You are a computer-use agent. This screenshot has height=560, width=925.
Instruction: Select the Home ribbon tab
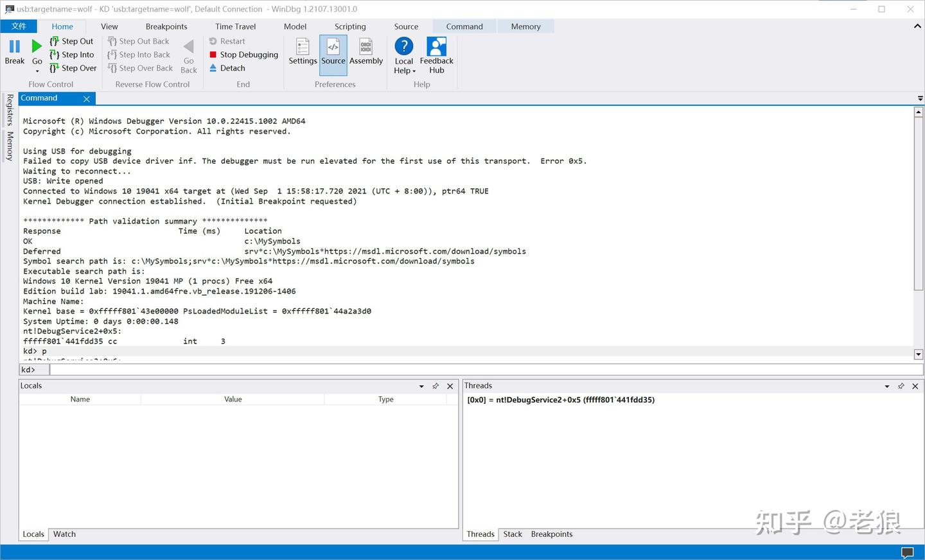[62, 26]
